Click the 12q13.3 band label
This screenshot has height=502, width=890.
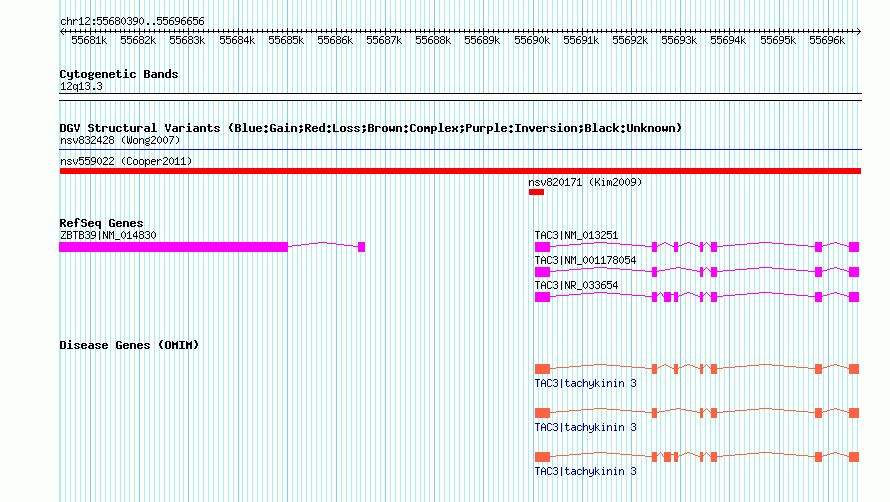[81, 86]
